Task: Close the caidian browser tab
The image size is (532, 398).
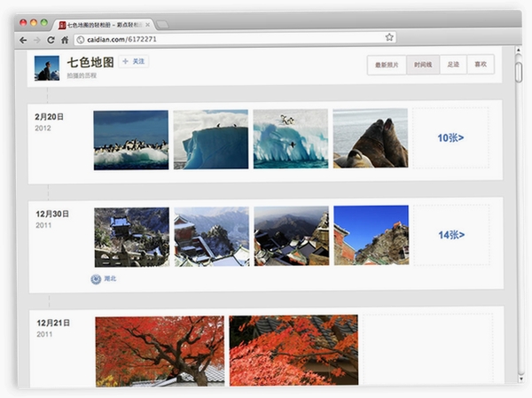Action: [147, 25]
